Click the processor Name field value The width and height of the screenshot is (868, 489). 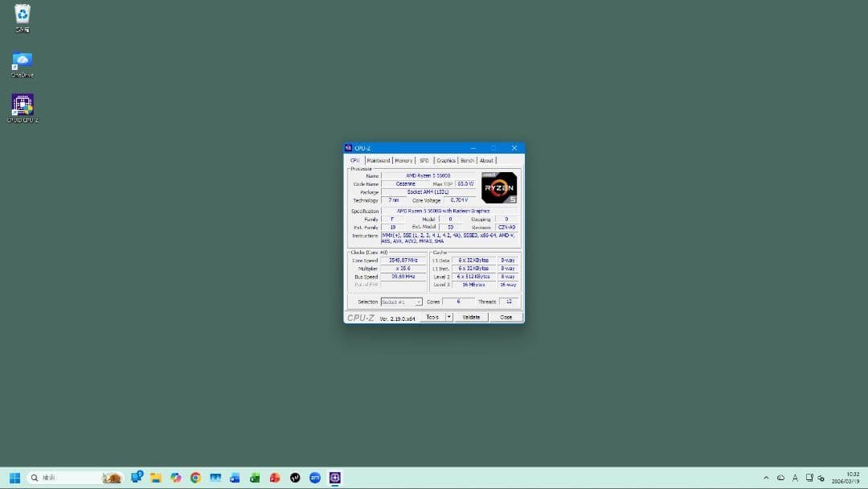click(x=428, y=175)
